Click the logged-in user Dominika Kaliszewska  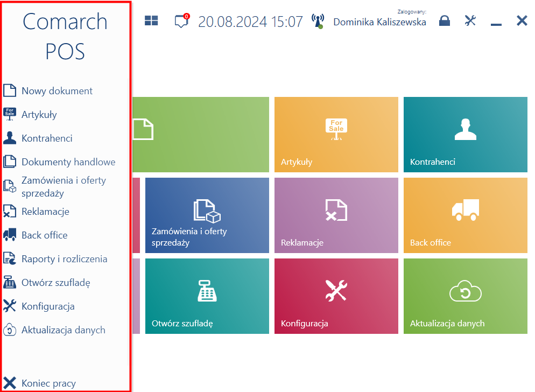(x=379, y=22)
